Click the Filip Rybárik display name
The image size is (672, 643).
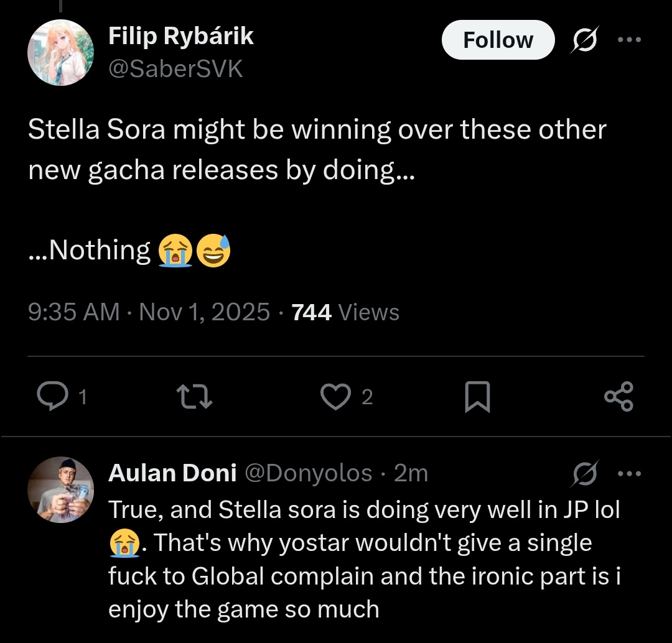180,36
